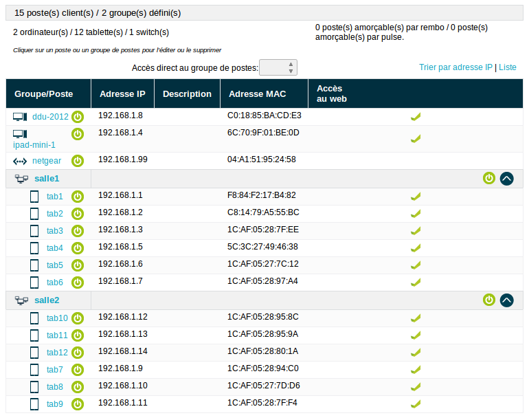
Task: Click the computer icon above ipad-mini-1
Action: [20, 134]
